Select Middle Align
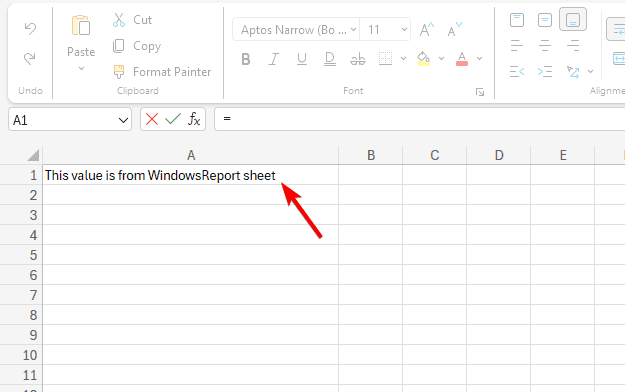The height and width of the screenshot is (392, 625). [x=545, y=20]
